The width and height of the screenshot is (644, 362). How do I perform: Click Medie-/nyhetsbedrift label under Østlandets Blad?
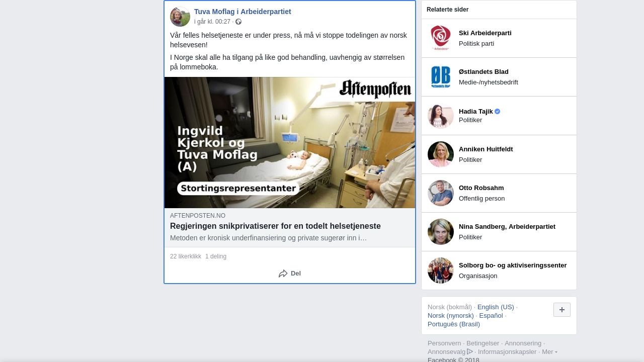click(x=489, y=82)
